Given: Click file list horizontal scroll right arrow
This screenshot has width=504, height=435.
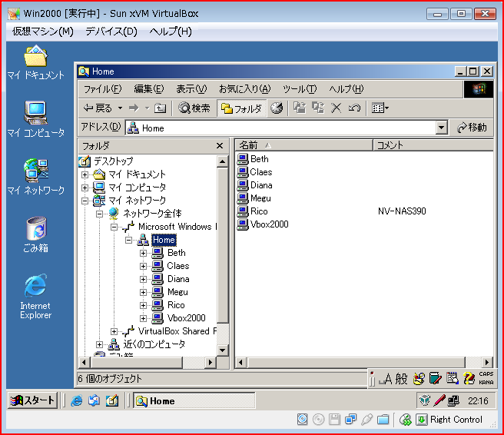Looking at the screenshot, I should [487, 363].
